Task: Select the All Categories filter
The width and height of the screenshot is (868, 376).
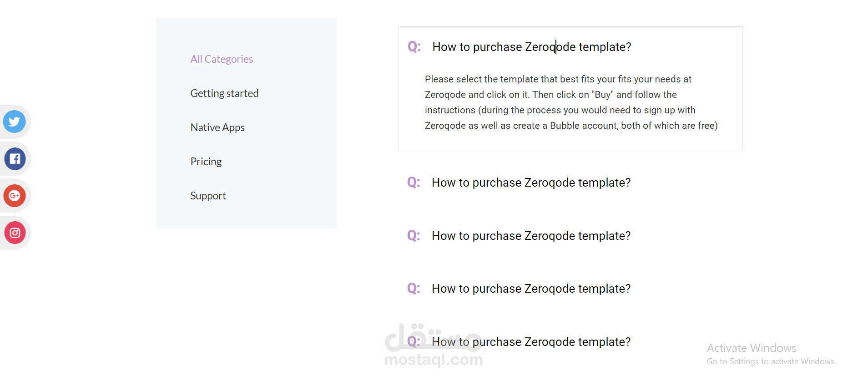Action: 222,59
